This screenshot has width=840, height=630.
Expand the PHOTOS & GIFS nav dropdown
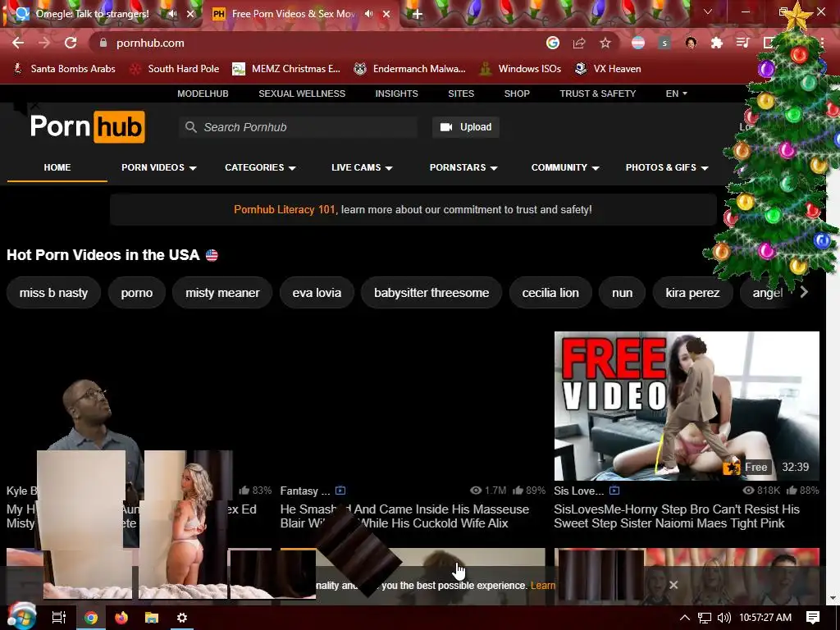click(x=666, y=167)
